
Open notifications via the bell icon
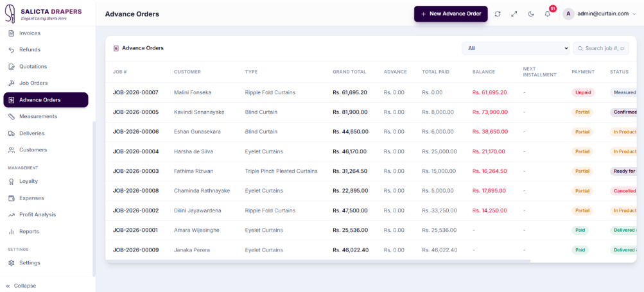pos(548,14)
